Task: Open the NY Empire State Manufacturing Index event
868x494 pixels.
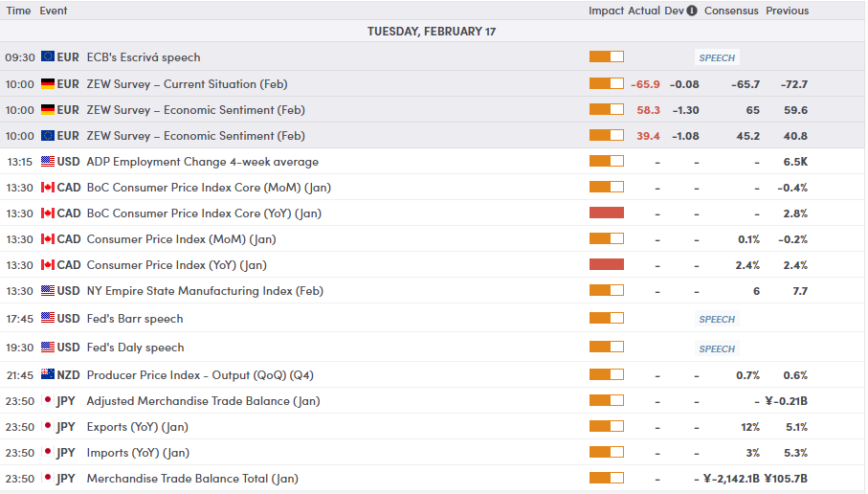Action: pos(204,291)
